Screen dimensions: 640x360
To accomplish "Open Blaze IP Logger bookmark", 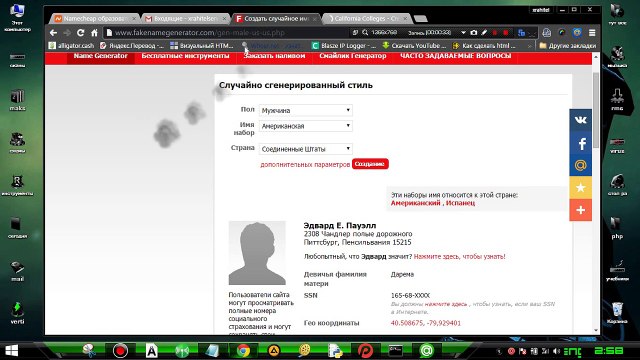I will 344,46.
